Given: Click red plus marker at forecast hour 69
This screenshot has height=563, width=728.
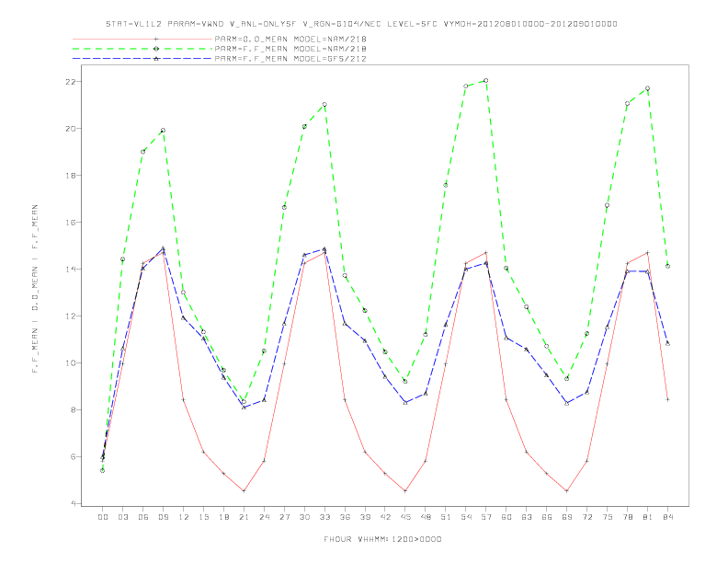Looking at the screenshot, I should pyautogui.click(x=567, y=490).
